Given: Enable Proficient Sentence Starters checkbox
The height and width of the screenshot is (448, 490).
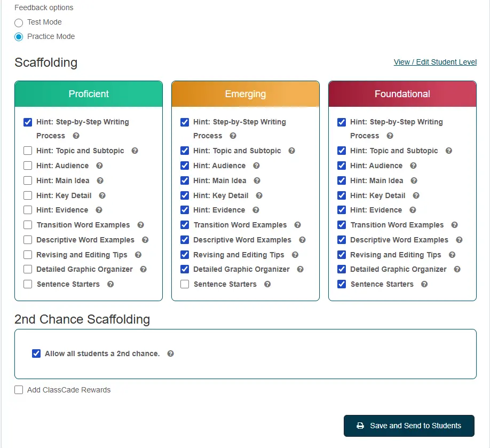Looking at the screenshot, I should tap(28, 284).
